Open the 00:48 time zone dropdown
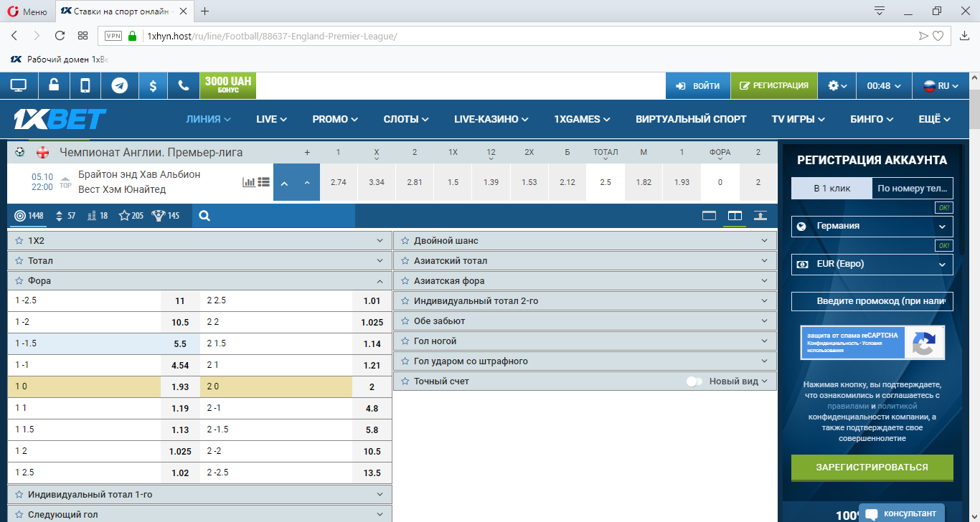This screenshot has width=980, height=522. [885, 85]
